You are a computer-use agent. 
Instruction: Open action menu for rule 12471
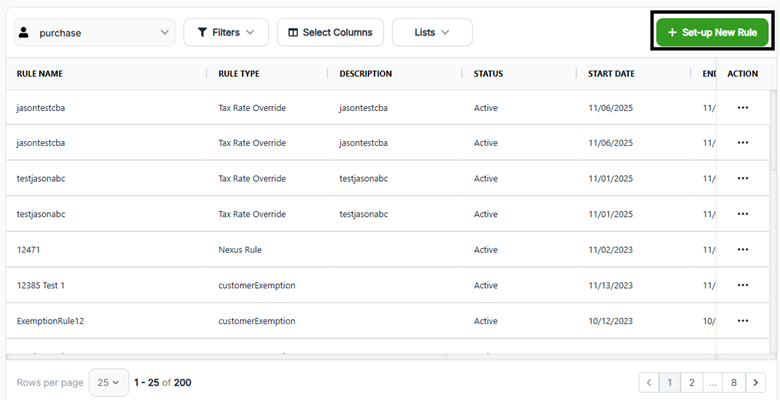click(743, 250)
